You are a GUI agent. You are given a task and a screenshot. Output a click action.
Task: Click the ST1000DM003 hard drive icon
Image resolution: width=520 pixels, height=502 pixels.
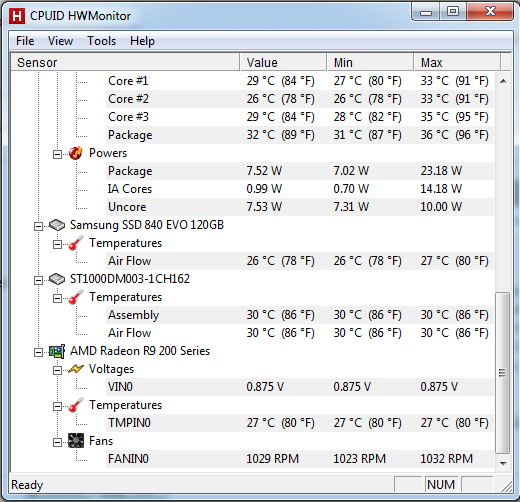tap(57, 279)
